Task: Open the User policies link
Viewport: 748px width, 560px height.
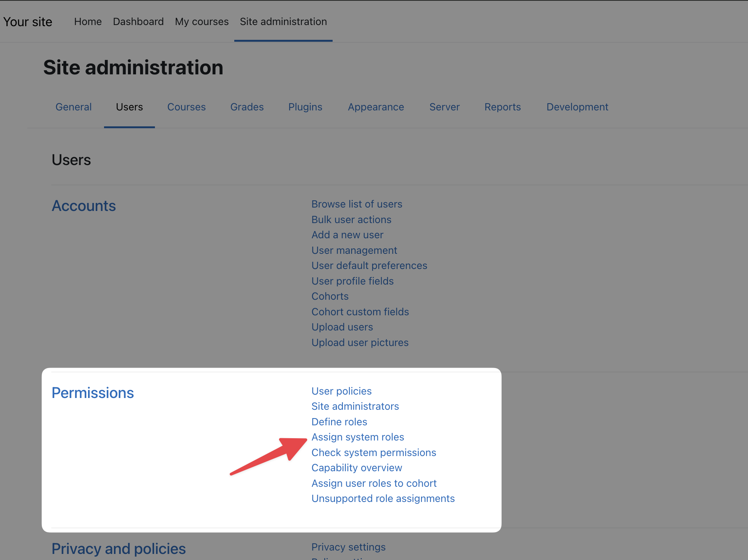Action: coord(341,391)
